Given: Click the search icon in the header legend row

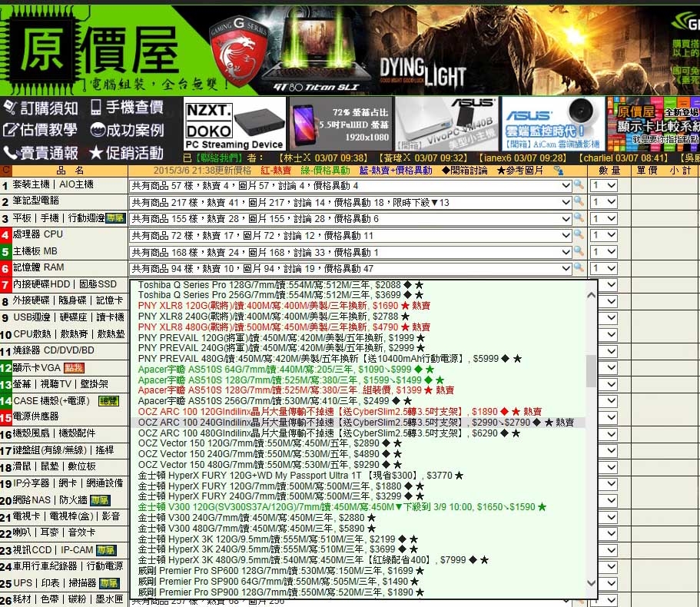Looking at the screenshot, I should tap(558, 170).
